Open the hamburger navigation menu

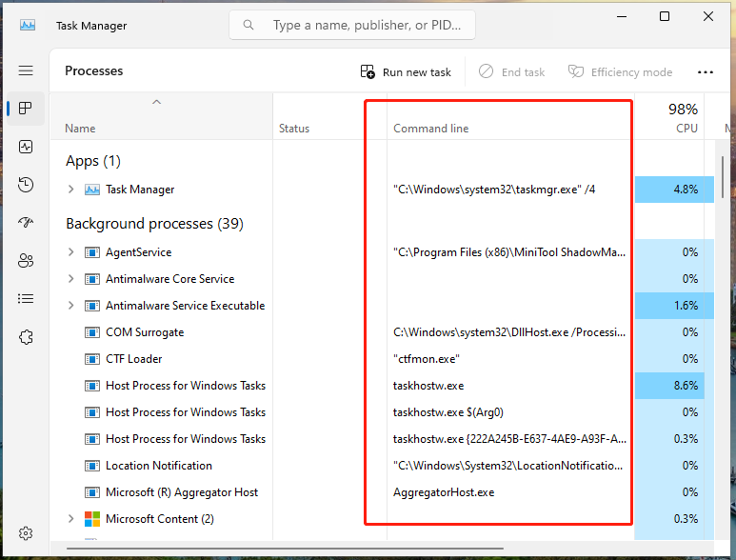tap(26, 70)
